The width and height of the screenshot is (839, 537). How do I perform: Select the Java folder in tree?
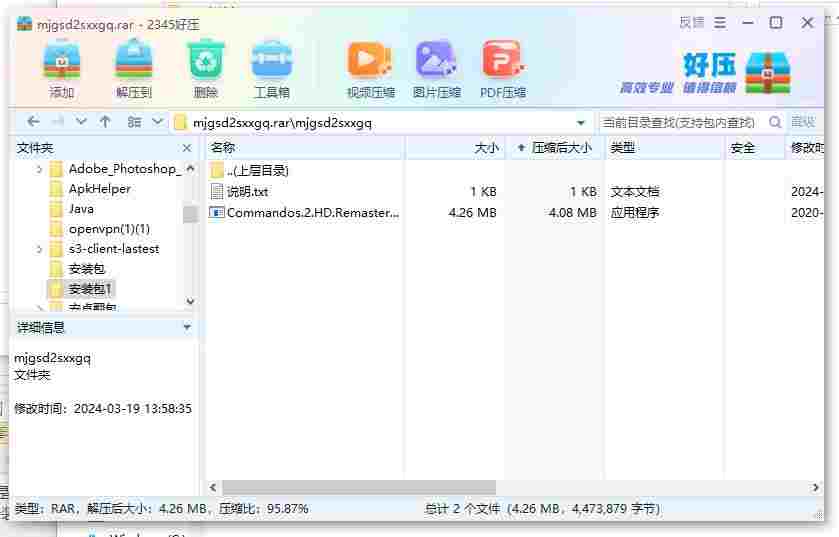pyautogui.click(x=81, y=209)
